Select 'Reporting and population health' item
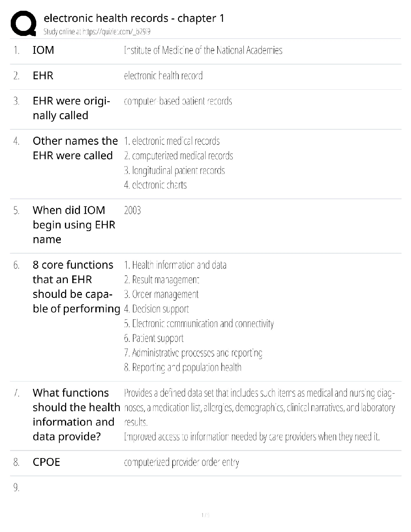This screenshot has width=411, height=532. pyautogui.click(x=183, y=367)
